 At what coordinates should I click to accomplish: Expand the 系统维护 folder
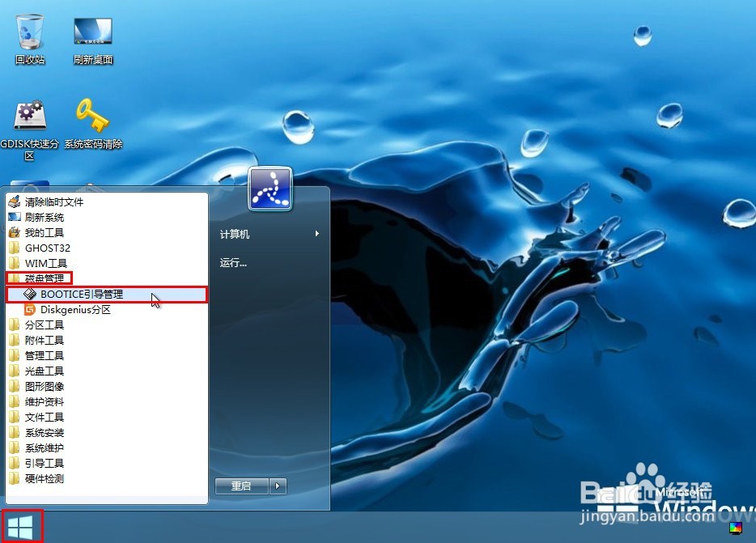(107, 448)
